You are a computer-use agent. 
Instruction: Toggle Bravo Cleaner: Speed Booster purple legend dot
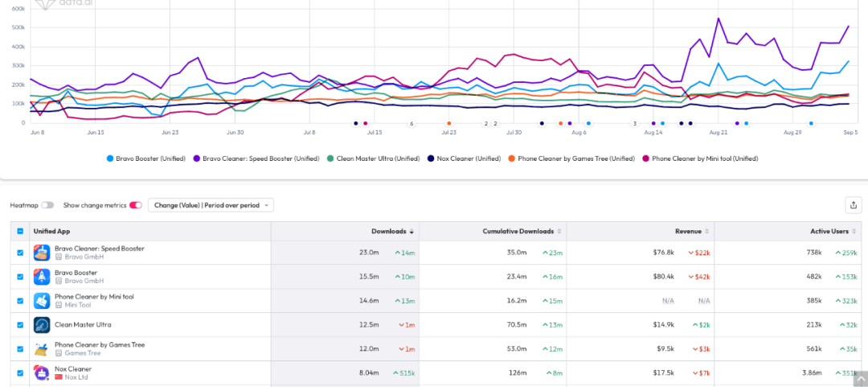[x=197, y=159]
